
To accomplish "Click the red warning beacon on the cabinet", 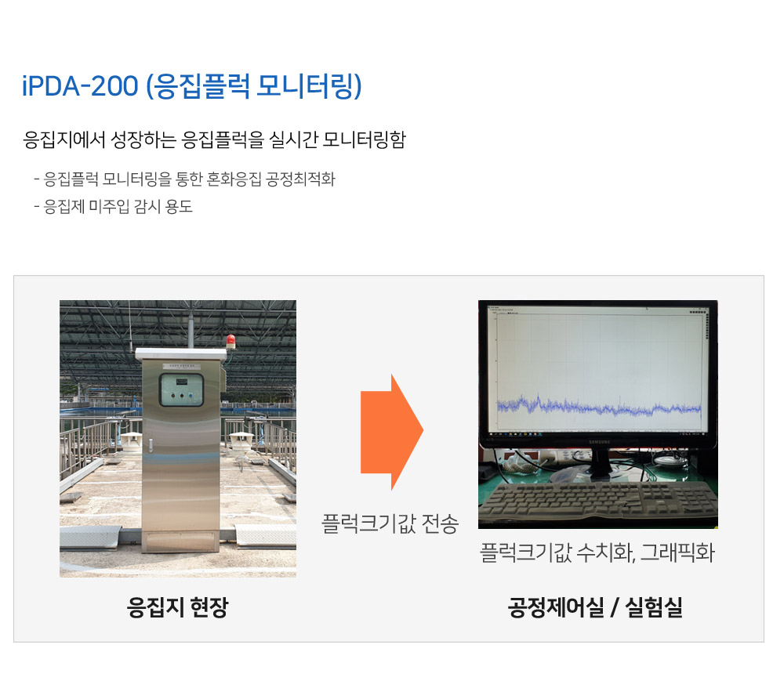I will [x=230, y=342].
